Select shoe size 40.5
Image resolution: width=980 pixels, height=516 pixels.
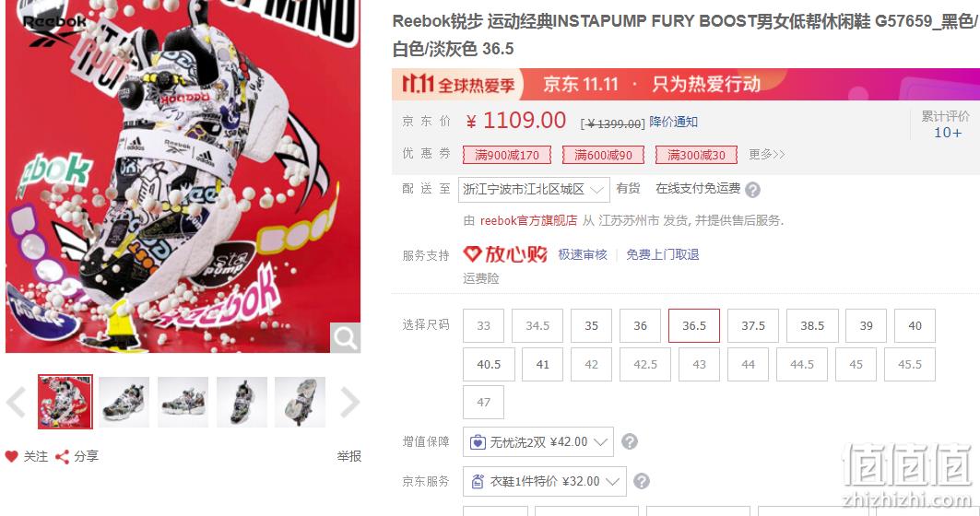pyautogui.click(x=489, y=364)
